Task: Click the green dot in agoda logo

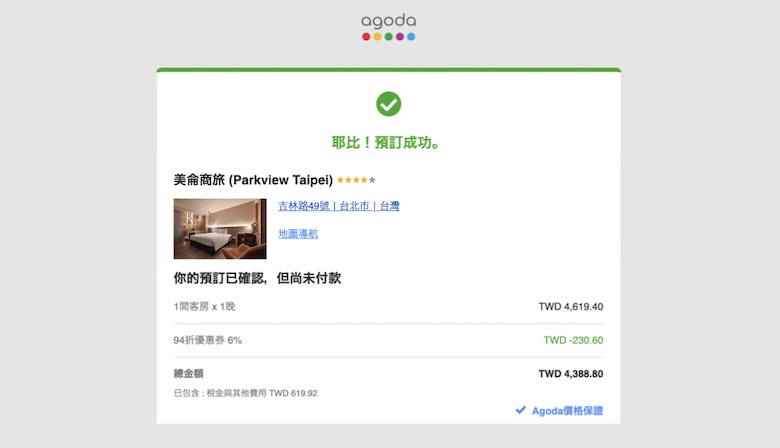Action: [x=389, y=37]
